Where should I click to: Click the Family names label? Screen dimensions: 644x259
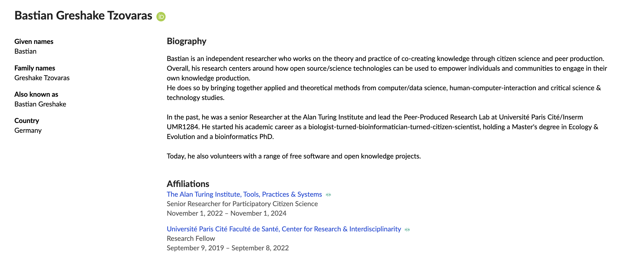35,68
